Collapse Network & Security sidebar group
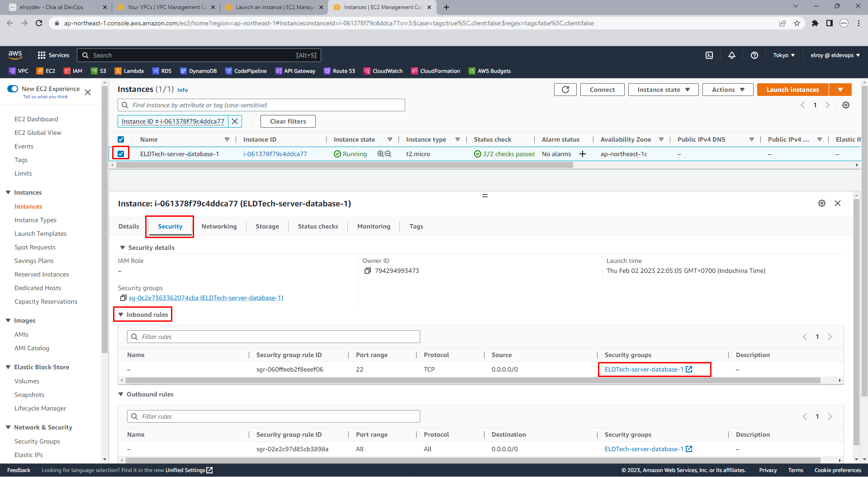The image size is (868, 477). 8,427
